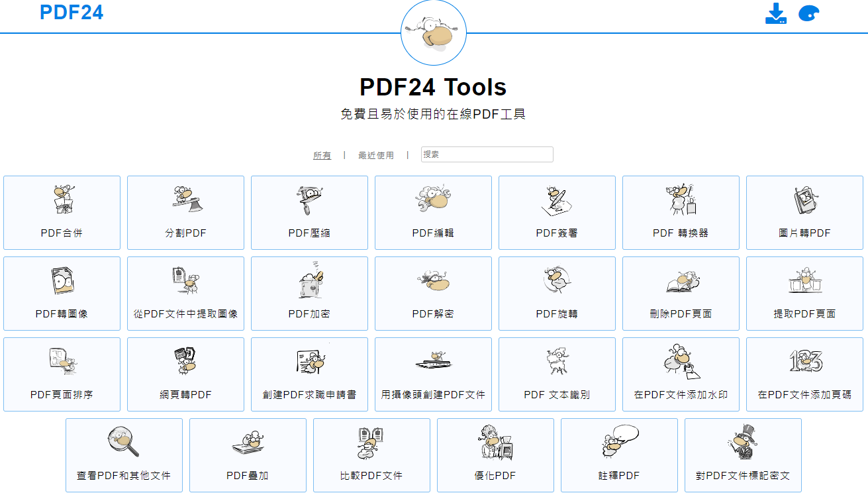Open the PDF 文本識別 tool
Viewport: 868px width, 499px height.
(557, 374)
